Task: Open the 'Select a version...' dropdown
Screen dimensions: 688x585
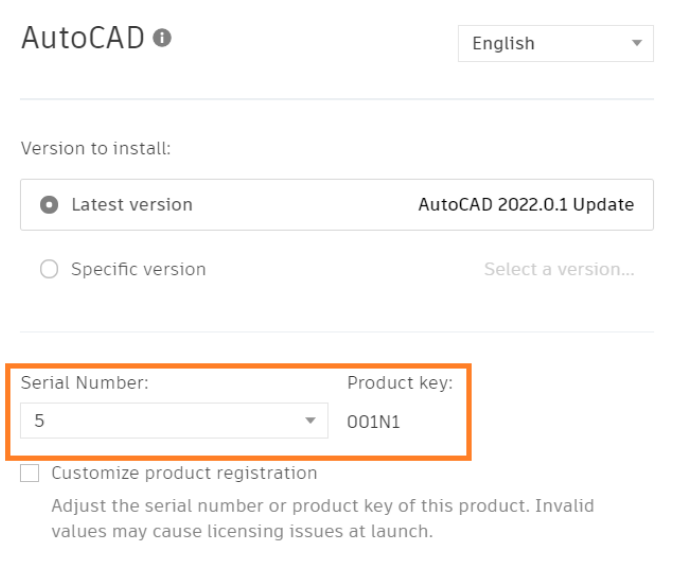Action: [x=558, y=270]
